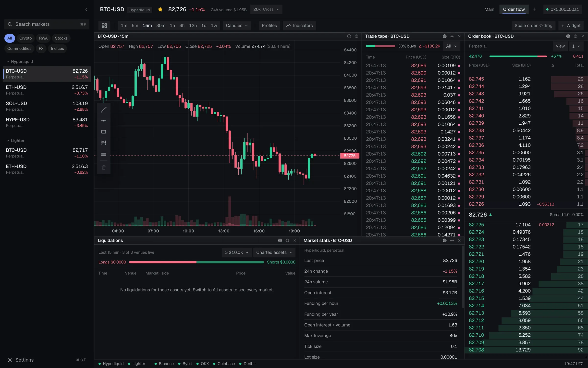Viewport: 588px width, 368px height.
Task: Select the price range measure tool
Action: (x=104, y=143)
